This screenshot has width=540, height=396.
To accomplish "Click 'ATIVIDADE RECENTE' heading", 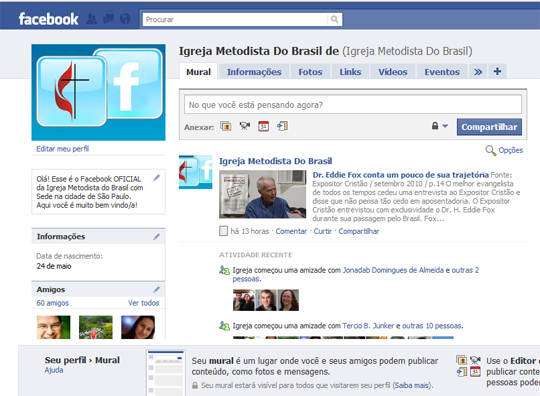I will (256, 255).
